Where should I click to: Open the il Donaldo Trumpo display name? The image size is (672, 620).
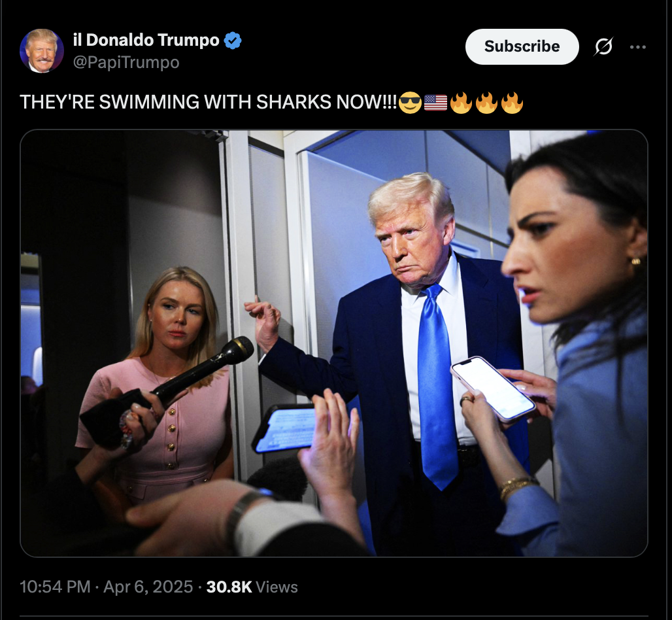[x=146, y=41]
